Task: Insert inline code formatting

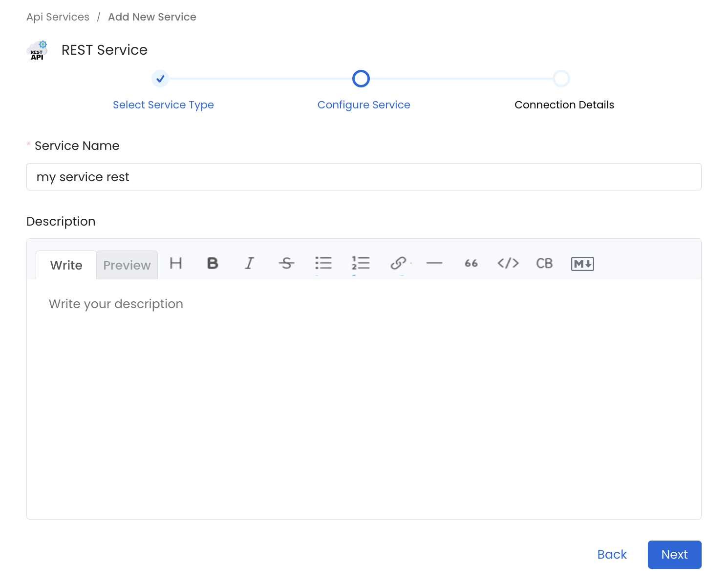Action: 508,264
